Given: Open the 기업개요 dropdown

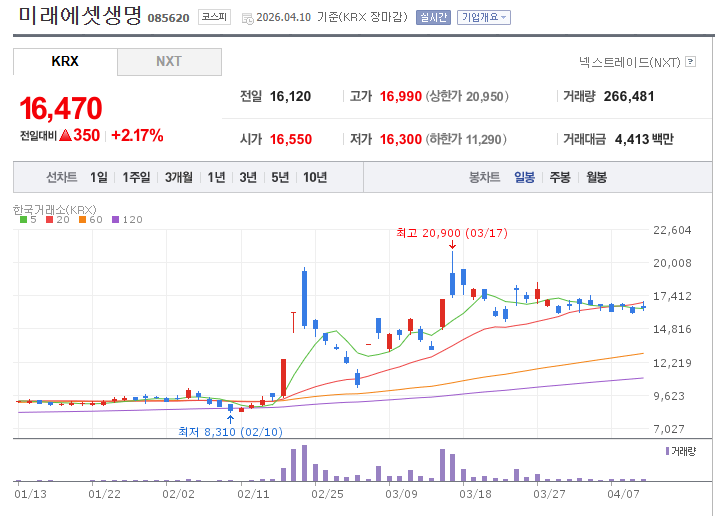Looking at the screenshot, I should 483,17.
